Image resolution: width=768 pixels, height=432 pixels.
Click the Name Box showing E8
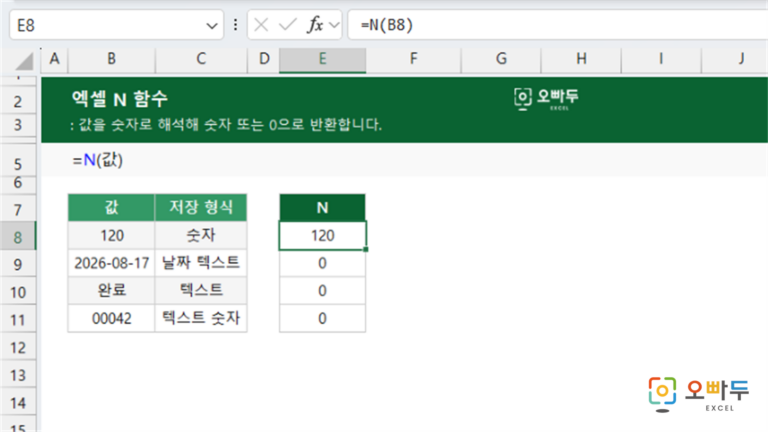click(x=116, y=25)
